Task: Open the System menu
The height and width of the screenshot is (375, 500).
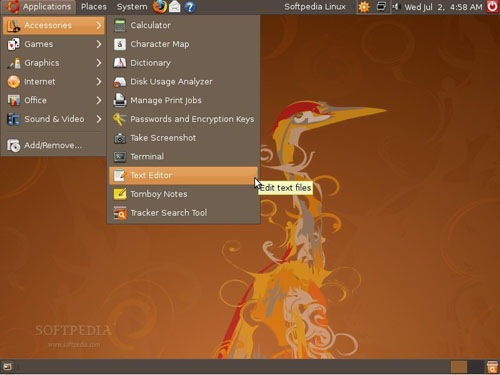Action: [x=132, y=7]
